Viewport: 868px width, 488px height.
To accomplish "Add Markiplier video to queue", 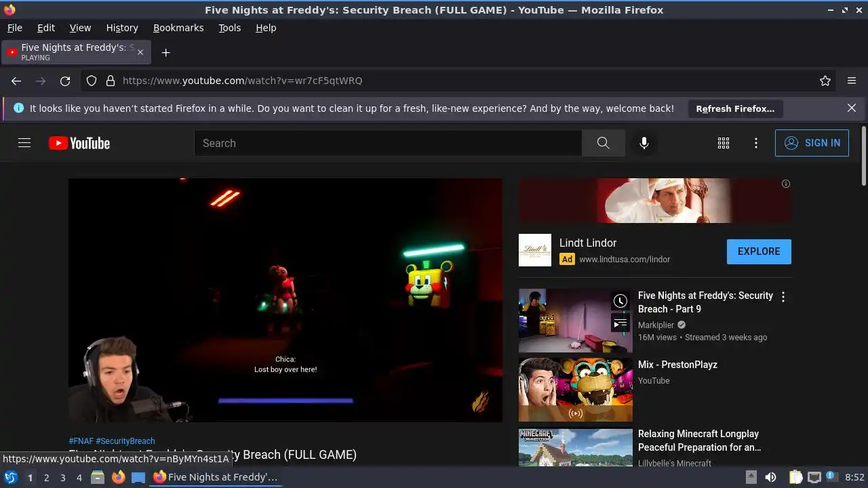I will point(620,324).
